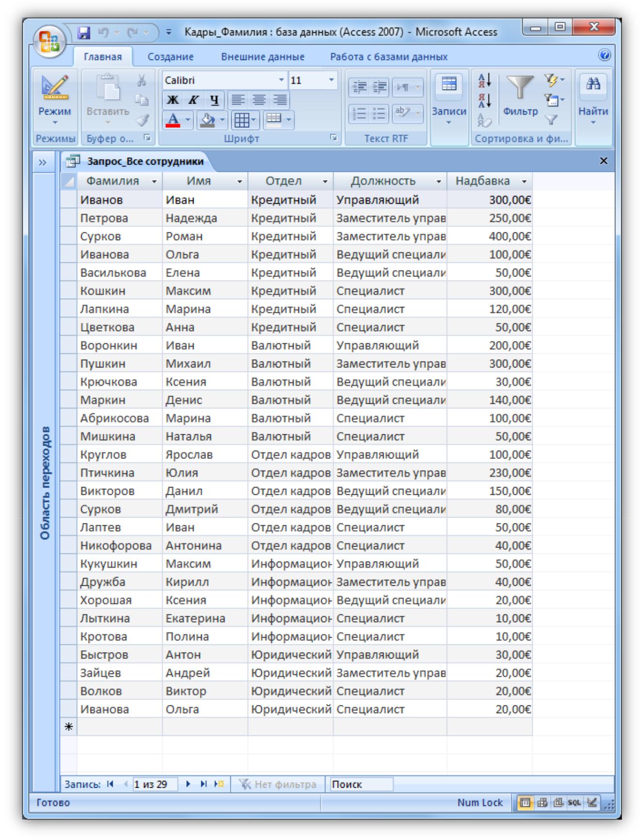Viewport: 644px width, 839px height.
Task: Align text right
Action: [x=280, y=100]
